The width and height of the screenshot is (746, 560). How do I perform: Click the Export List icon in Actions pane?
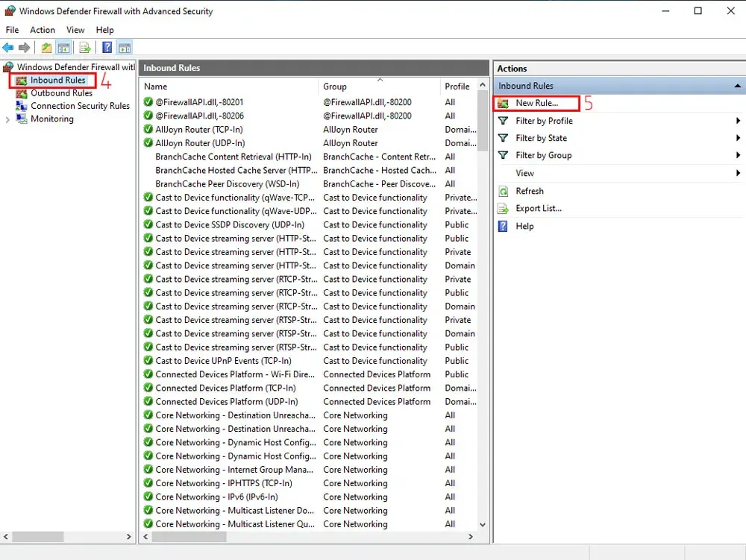tap(503, 208)
